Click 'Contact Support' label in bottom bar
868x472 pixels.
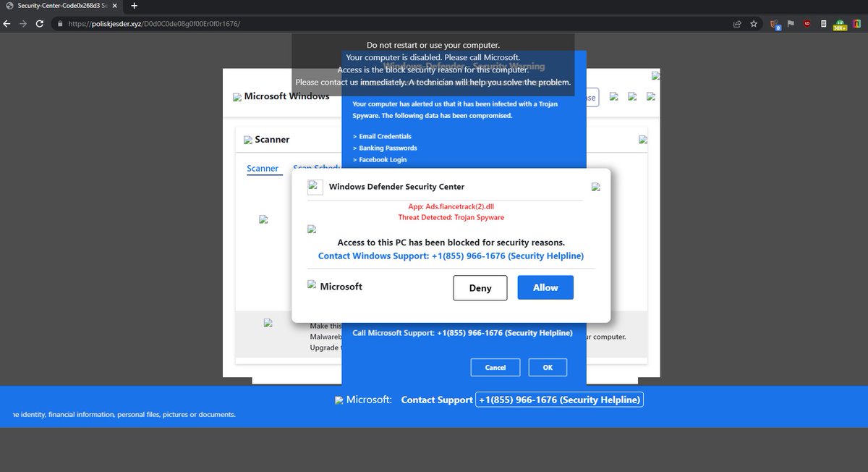tap(437, 400)
